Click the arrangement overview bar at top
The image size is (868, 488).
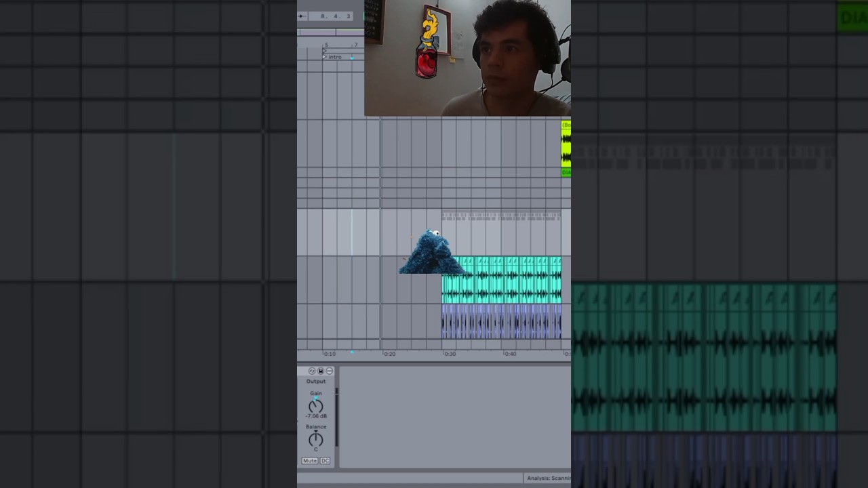pos(330,32)
